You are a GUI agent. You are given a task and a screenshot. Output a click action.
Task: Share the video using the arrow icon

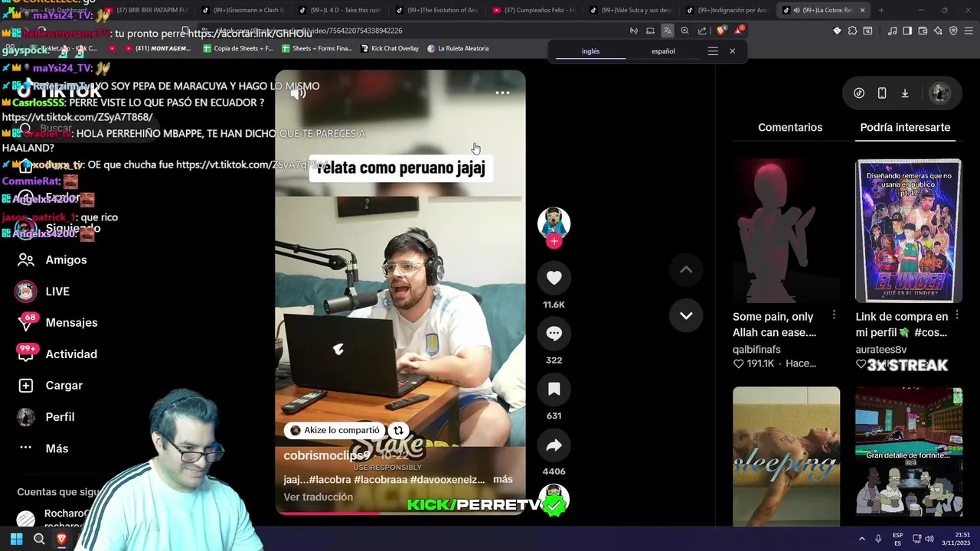coord(554,445)
